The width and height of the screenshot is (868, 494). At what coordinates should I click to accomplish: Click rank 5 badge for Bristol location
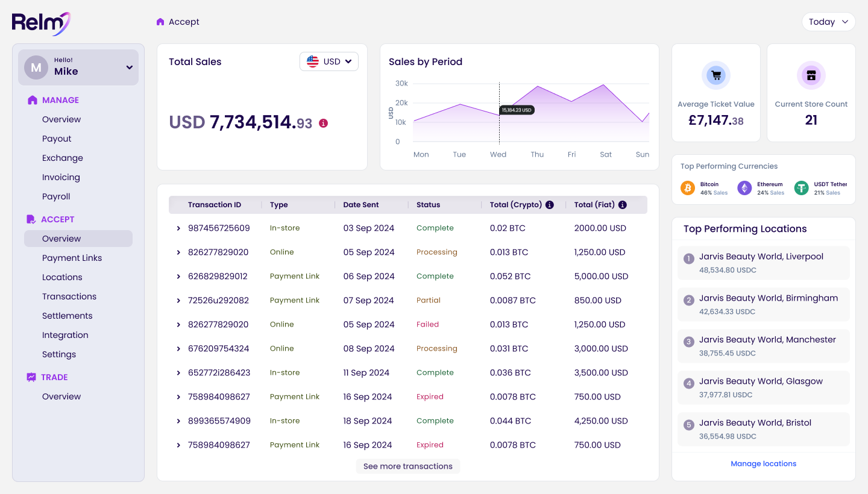(689, 425)
